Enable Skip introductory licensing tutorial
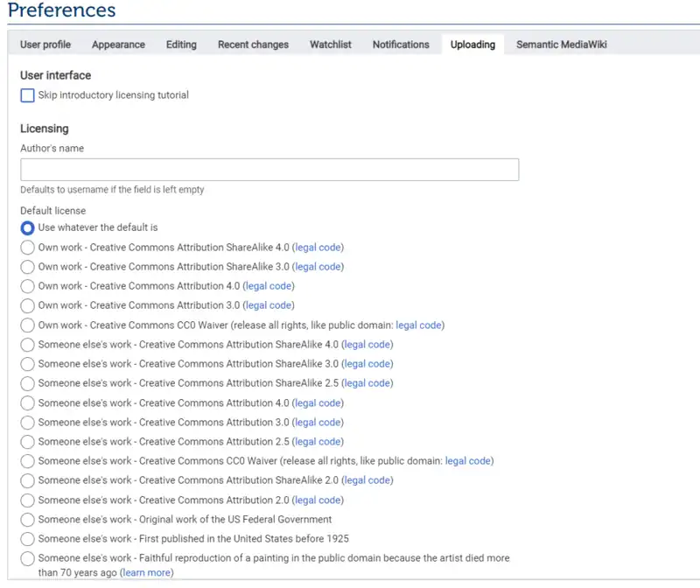Image resolution: width=700 pixels, height=588 pixels. (27, 95)
